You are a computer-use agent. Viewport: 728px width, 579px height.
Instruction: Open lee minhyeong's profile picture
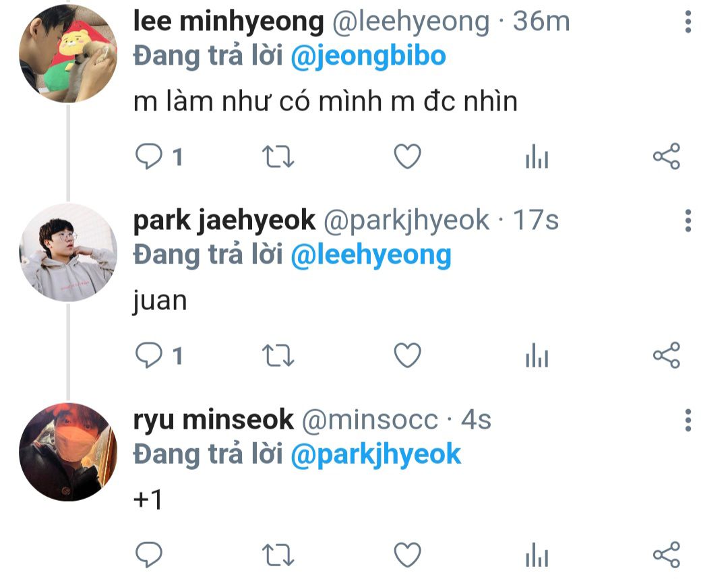pyautogui.click(x=68, y=53)
